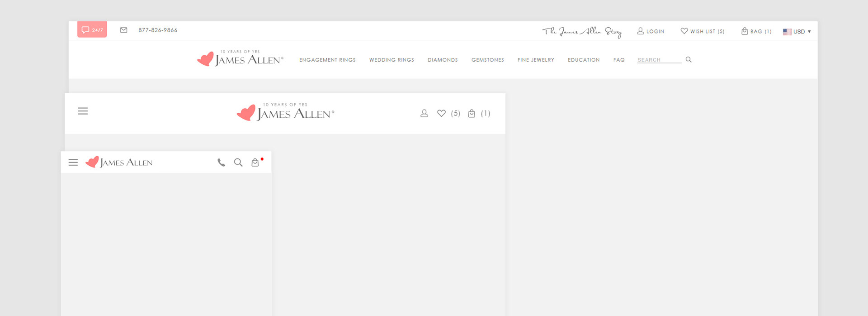This screenshot has height=316, width=868.
Task: Open the shopping bag in the mobile header
Action: pyautogui.click(x=256, y=162)
